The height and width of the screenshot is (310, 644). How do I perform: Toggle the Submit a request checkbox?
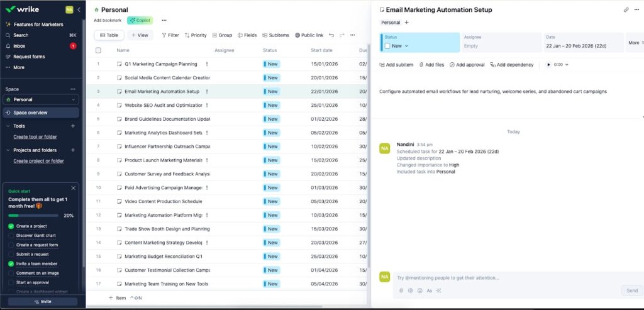[x=11, y=255]
